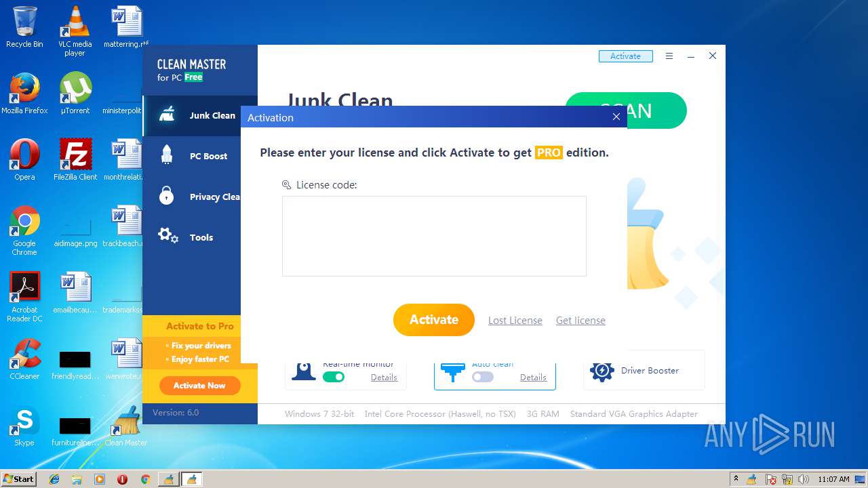Image resolution: width=868 pixels, height=488 pixels.
Task: Open the Start menu
Action: coord(19,479)
